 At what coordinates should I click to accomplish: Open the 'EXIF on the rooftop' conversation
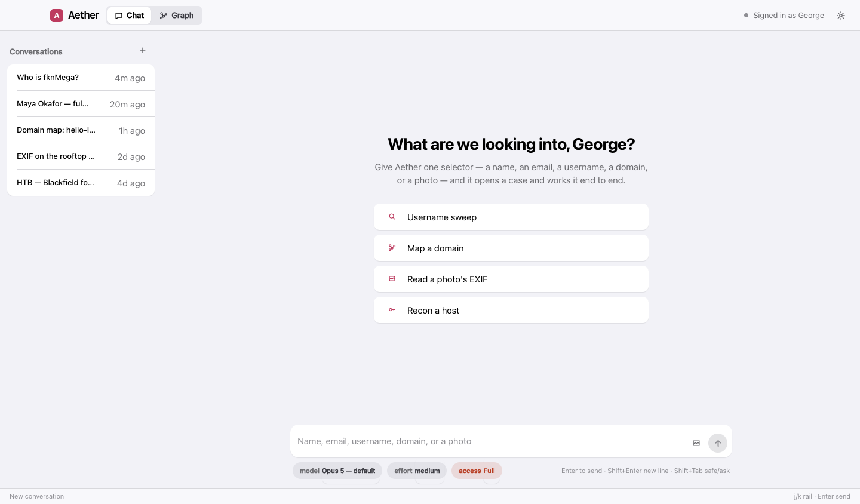point(81,156)
